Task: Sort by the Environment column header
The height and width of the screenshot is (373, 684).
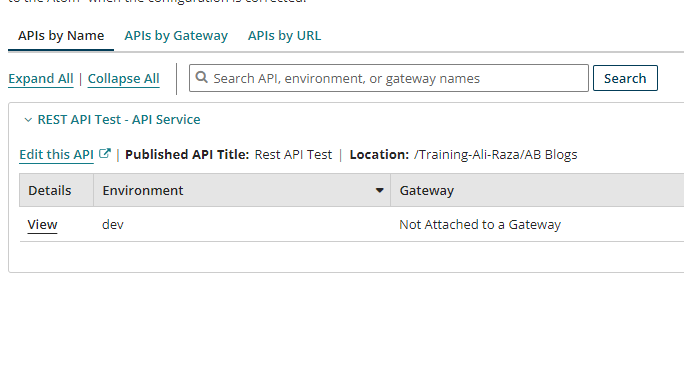Action: [242, 190]
